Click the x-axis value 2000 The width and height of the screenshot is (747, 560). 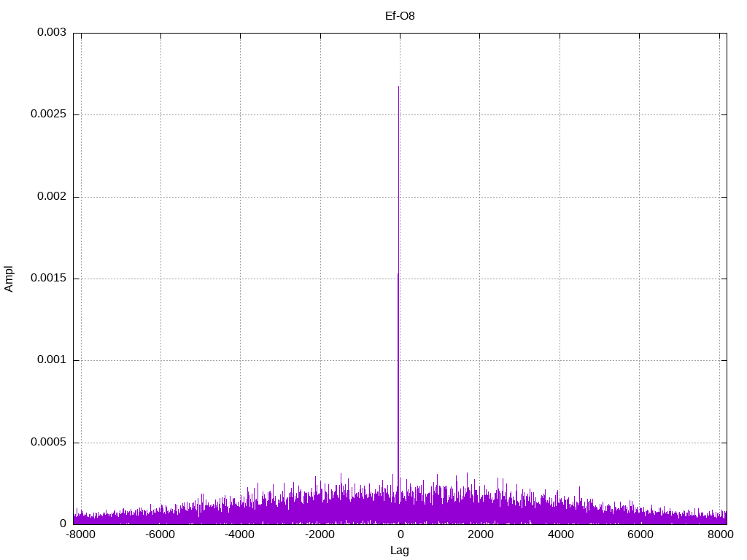click(480, 534)
